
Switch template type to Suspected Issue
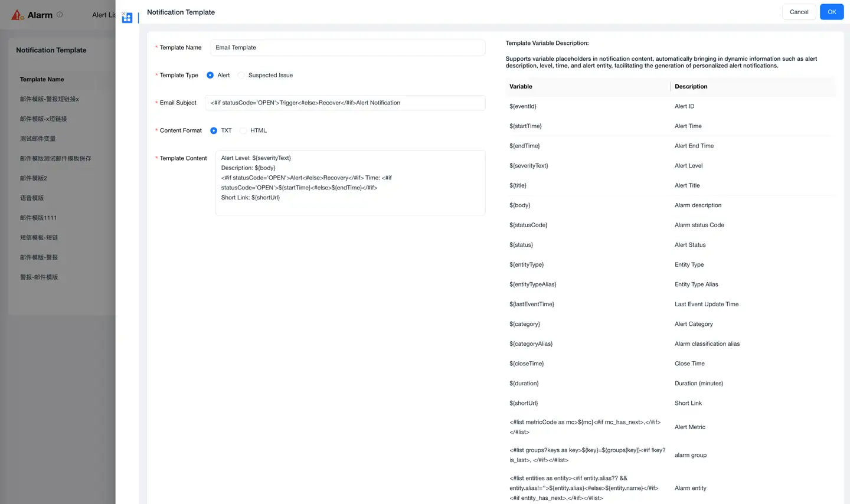(241, 75)
